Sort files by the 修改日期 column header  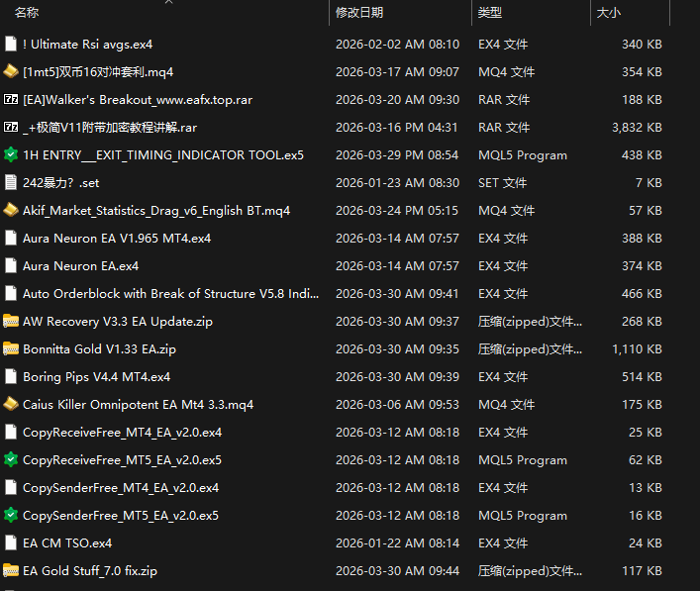pyautogui.click(x=359, y=13)
